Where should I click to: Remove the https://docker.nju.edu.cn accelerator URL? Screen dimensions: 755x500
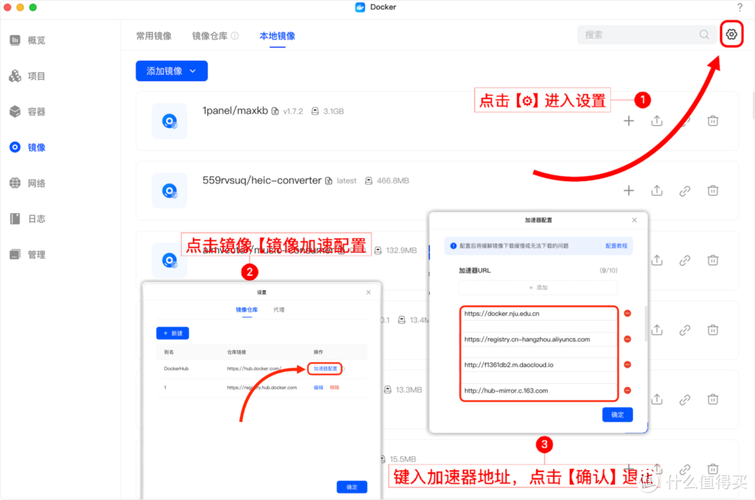pos(627,313)
